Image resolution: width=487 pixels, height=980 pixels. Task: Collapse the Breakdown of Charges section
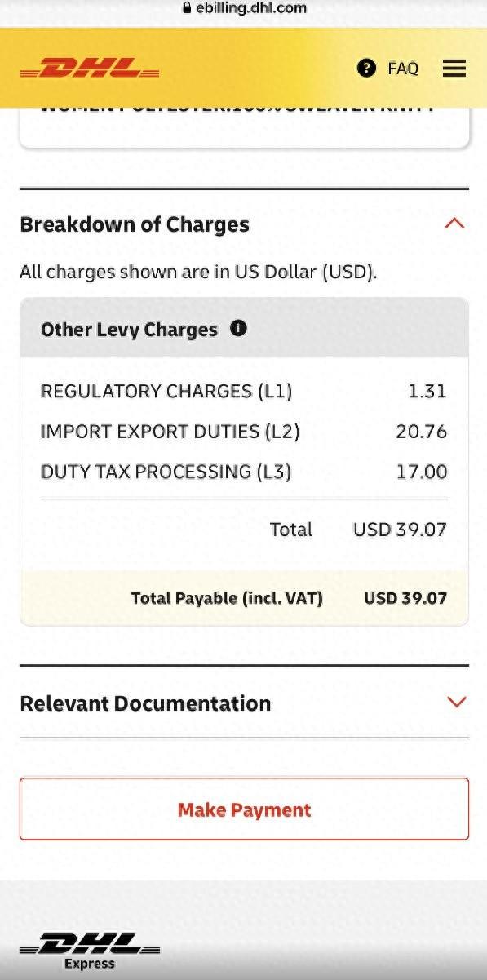(455, 223)
